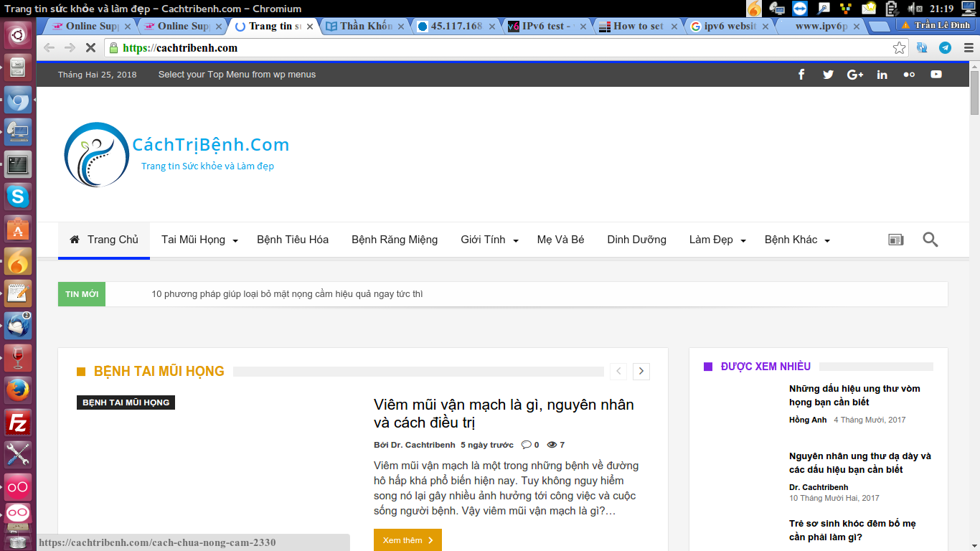Launch FileZilla from the Ubuntu launcher
Viewport: 980px width, 551px height.
coord(18,423)
